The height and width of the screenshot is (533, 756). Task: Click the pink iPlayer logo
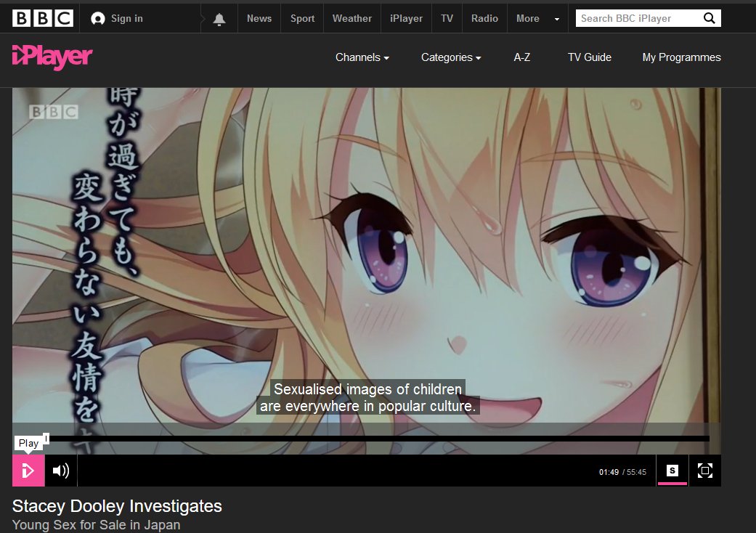click(52, 57)
